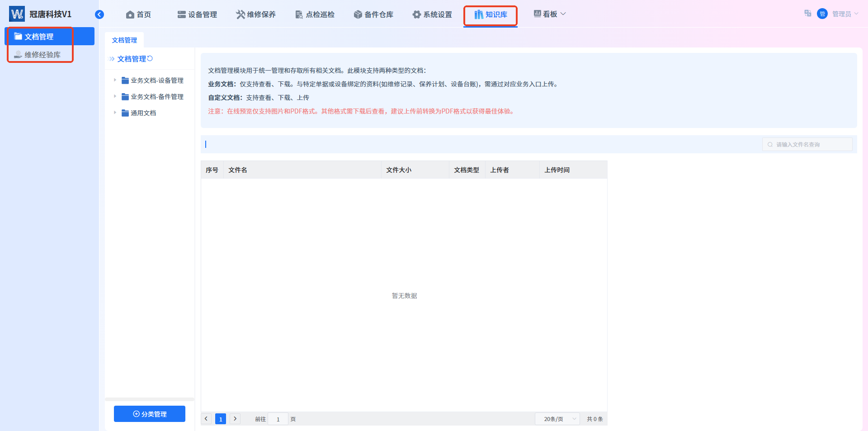Open the 20条/页 page size dropdown
The height and width of the screenshot is (431, 868).
click(557, 419)
